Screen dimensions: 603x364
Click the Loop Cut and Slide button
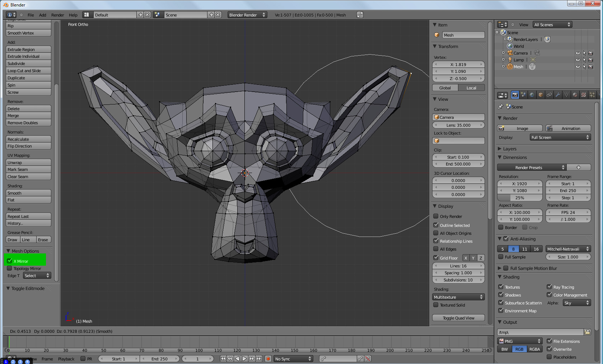tap(28, 71)
